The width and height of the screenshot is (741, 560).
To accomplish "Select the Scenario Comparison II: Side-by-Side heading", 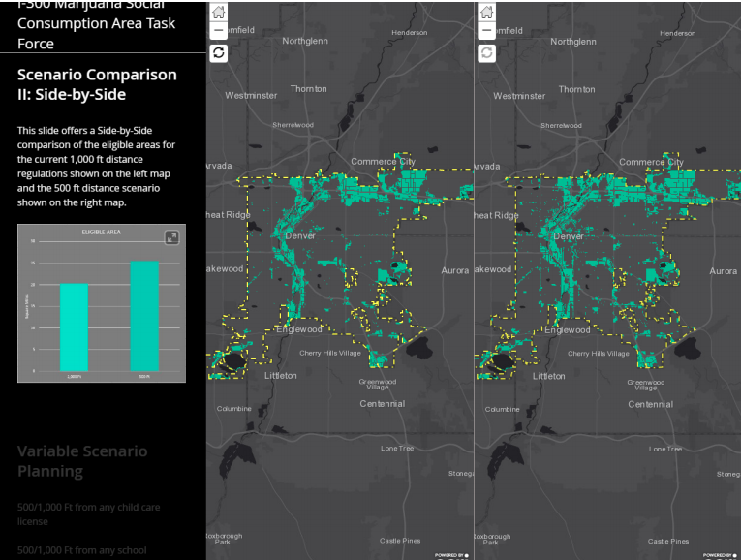I will click(97, 84).
